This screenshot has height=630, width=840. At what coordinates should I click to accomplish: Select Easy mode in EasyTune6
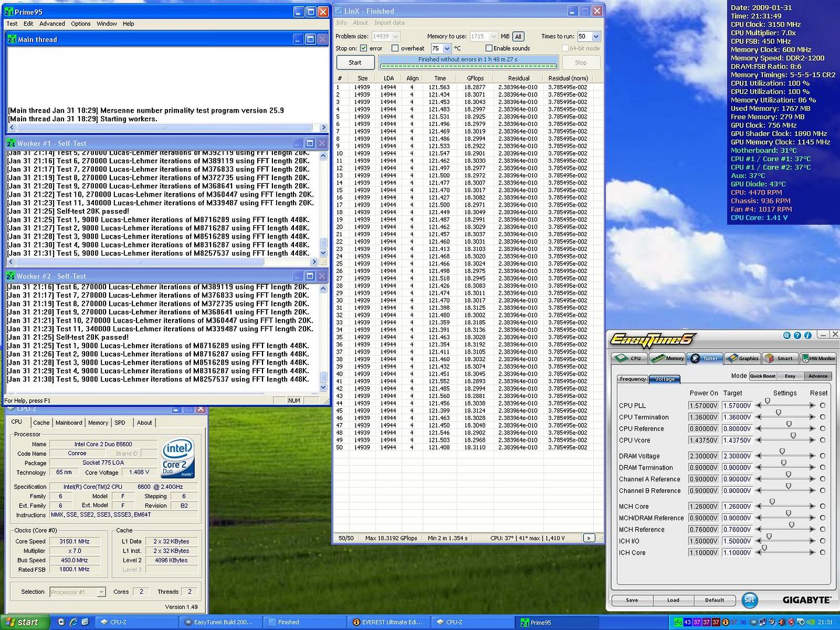[790, 376]
